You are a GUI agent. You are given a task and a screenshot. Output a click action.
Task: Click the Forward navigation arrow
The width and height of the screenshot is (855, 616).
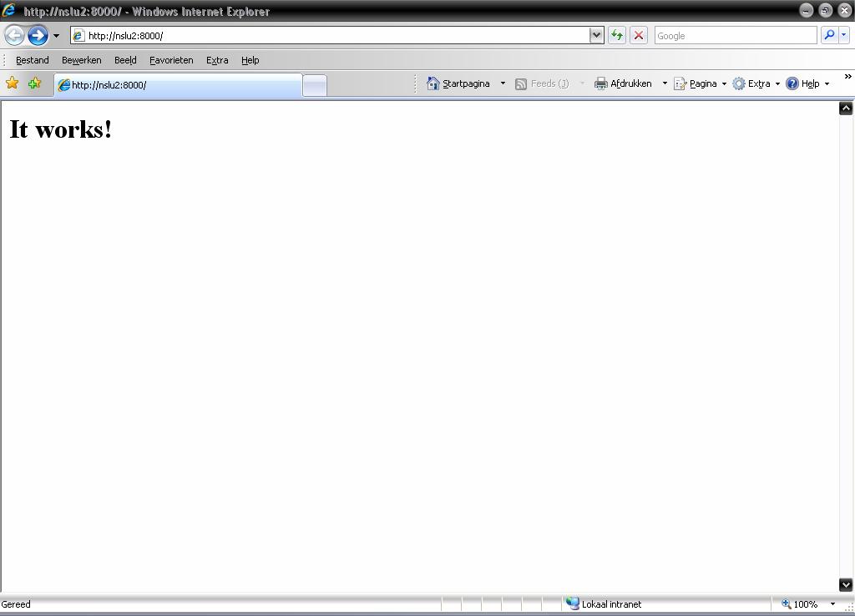coord(38,36)
